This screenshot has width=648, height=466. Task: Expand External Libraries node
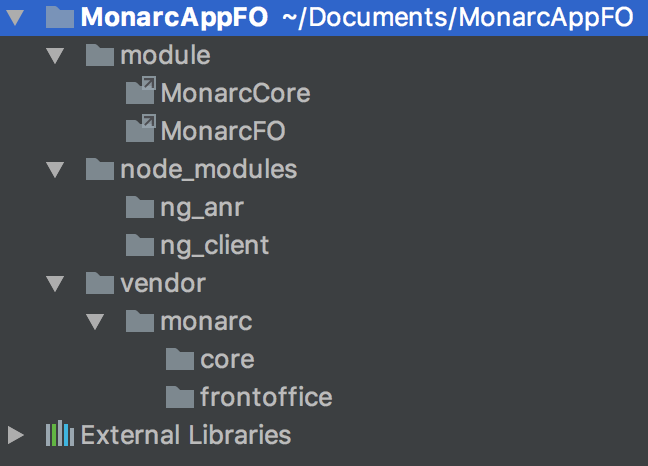pos(16,435)
